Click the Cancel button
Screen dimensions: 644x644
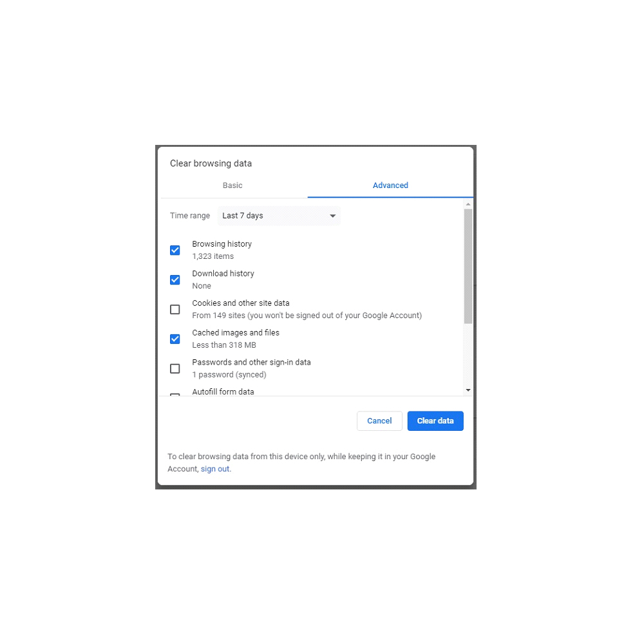pyautogui.click(x=379, y=421)
